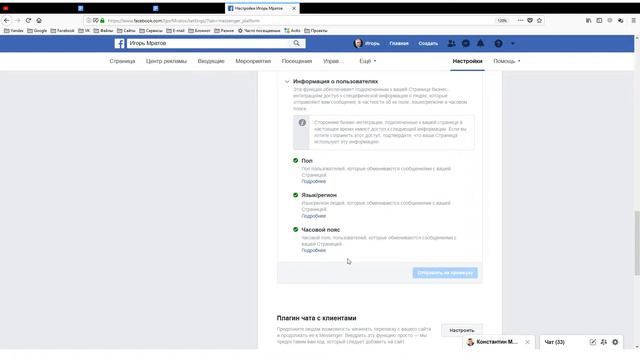This screenshot has height=360, width=640.
Task: Open Подробнее link under Пол
Action: coord(313,181)
